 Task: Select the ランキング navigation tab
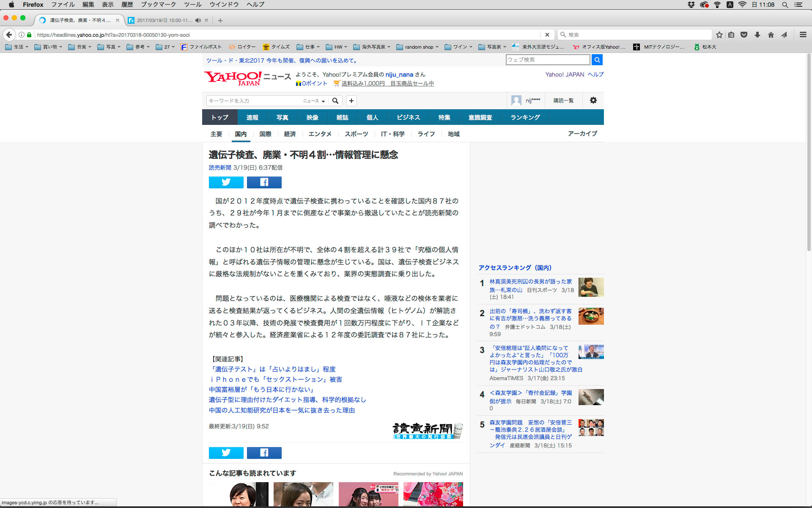point(525,117)
